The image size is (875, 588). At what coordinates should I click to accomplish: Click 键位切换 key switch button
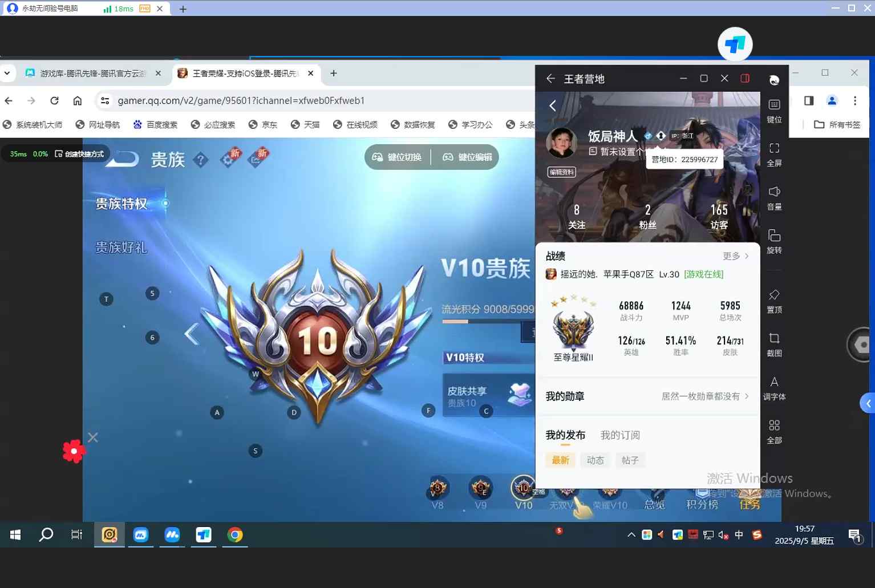point(397,157)
